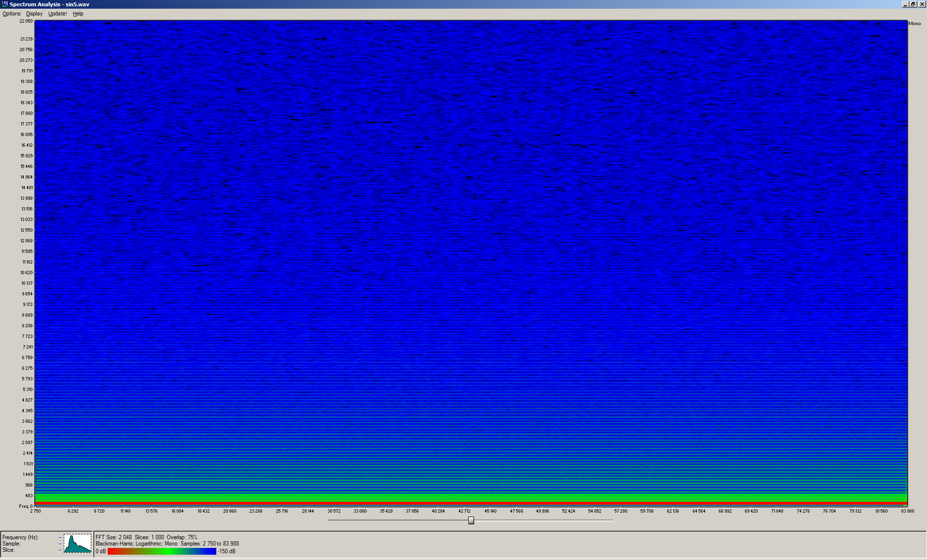Click the 2 750 sample axis label

coord(35,511)
